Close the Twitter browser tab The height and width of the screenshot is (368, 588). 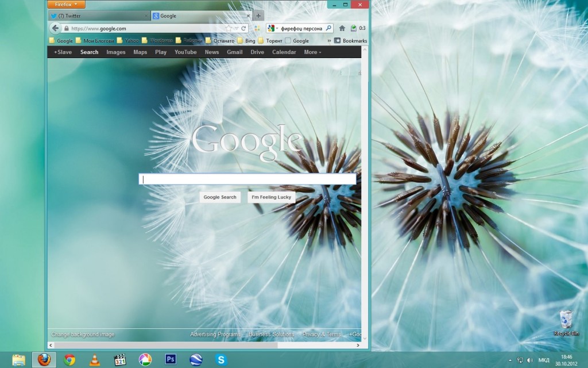[x=146, y=16]
